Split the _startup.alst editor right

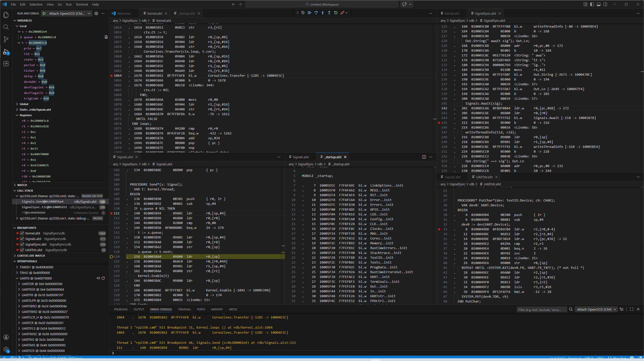(x=424, y=157)
